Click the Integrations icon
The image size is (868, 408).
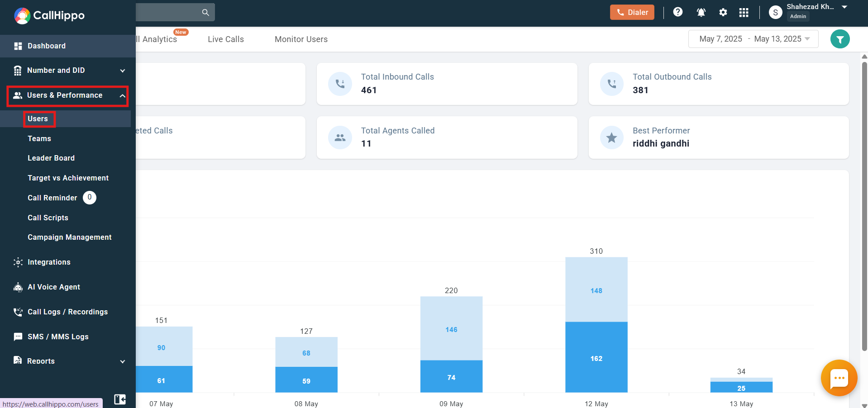18,262
